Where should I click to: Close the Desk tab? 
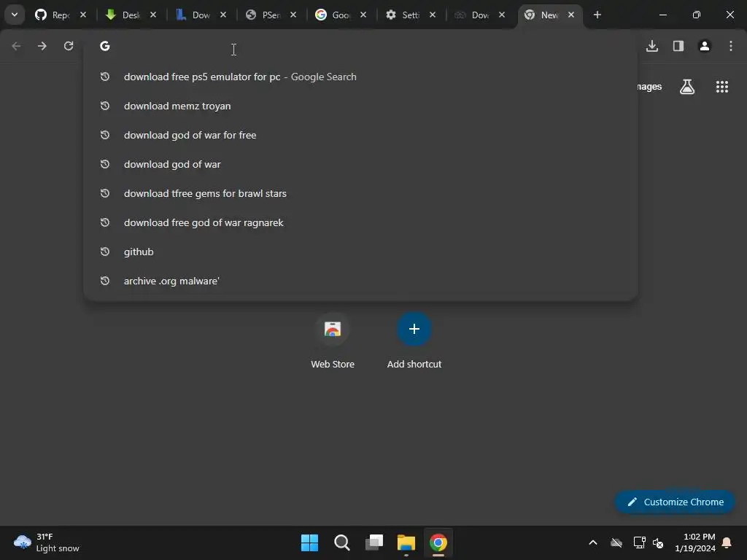(x=153, y=15)
